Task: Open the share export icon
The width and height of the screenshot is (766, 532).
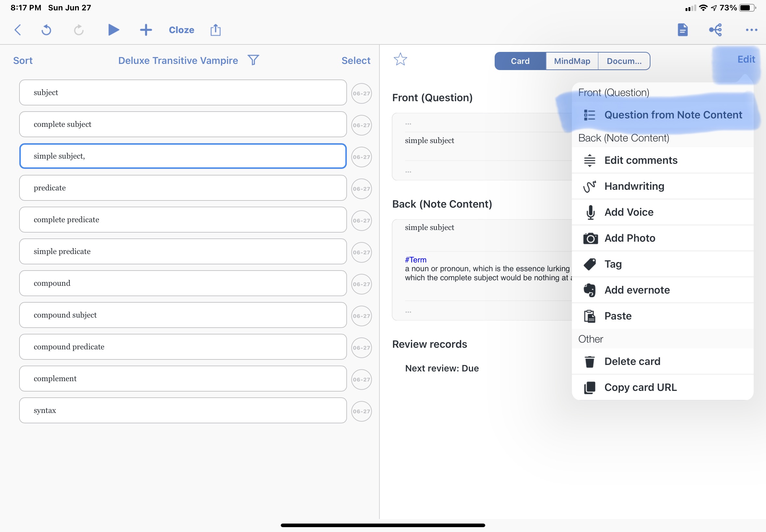Action: click(216, 30)
